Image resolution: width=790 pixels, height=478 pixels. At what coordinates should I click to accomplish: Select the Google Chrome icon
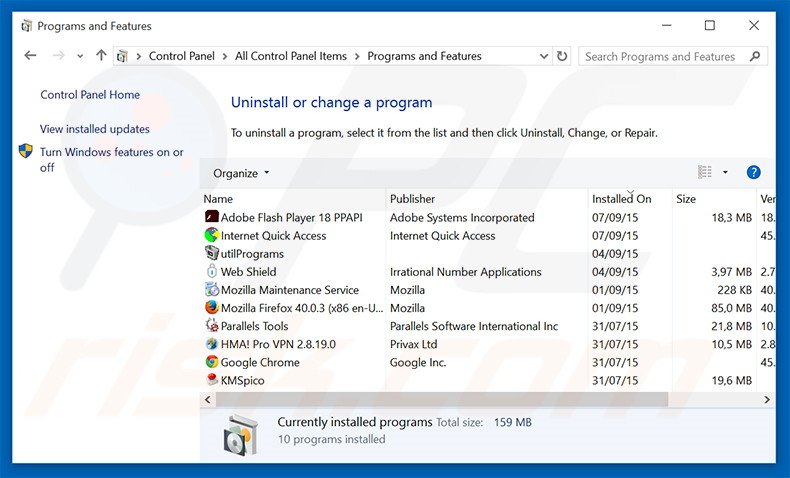(x=211, y=362)
